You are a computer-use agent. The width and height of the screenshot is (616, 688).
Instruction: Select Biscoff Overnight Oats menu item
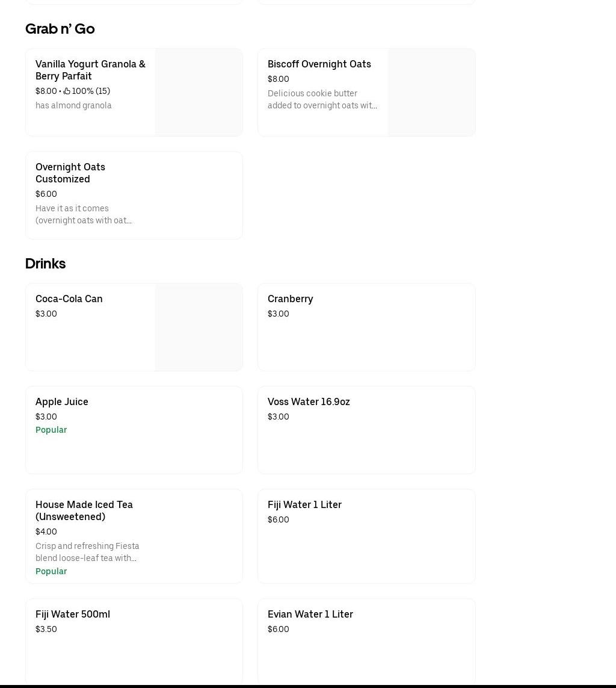coord(319,64)
